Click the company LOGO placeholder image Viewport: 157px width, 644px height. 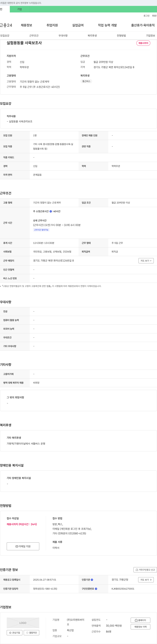click(23, 623)
